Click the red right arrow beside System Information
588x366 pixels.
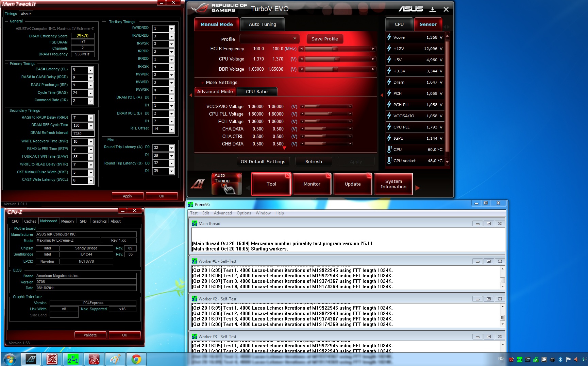point(418,188)
